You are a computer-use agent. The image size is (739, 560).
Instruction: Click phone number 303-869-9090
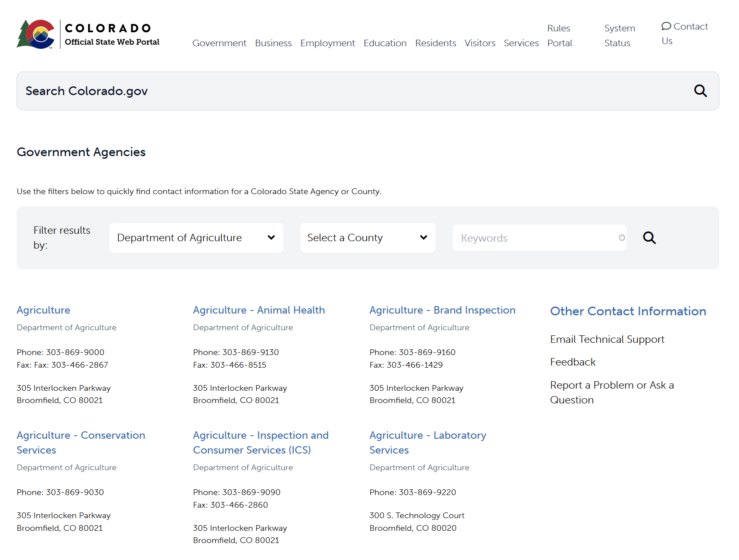pos(251,492)
